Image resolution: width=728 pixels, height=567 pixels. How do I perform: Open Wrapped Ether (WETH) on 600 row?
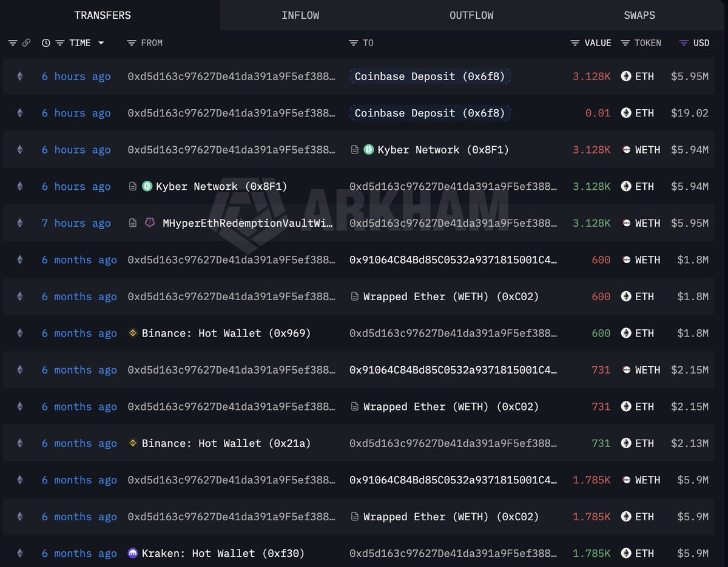(x=451, y=297)
